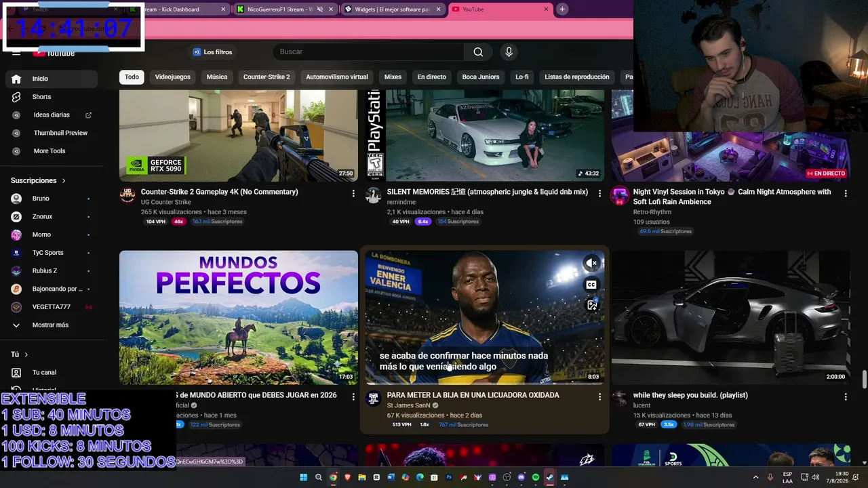868x488 pixels.
Task: Open Thumbnail Preview in the sidebar
Action: [52, 133]
